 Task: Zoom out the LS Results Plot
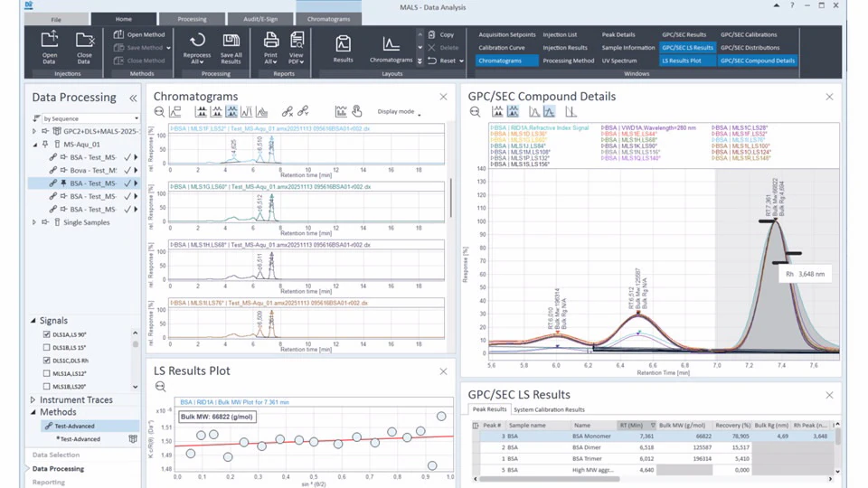click(160, 387)
